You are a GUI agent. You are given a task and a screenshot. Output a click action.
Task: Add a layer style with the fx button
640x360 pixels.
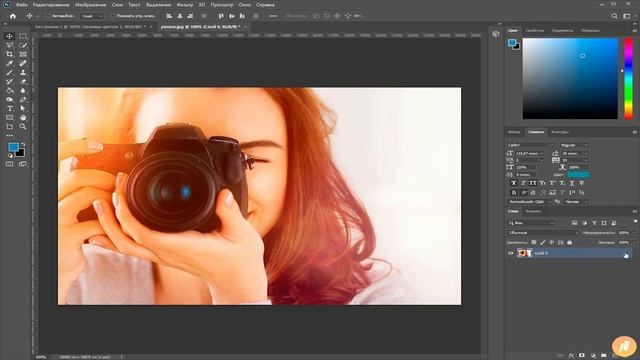click(571, 356)
